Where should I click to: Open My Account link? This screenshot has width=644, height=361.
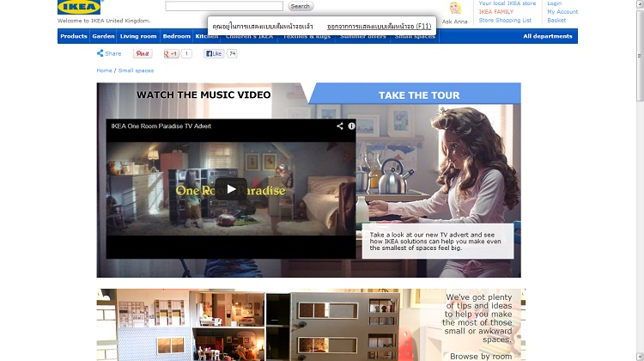tap(562, 11)
